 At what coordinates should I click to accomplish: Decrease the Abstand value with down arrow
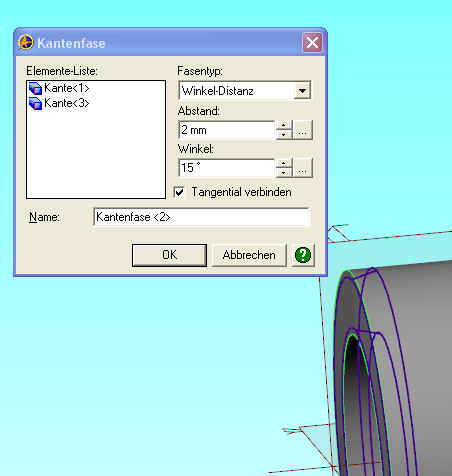pos(284,134)
